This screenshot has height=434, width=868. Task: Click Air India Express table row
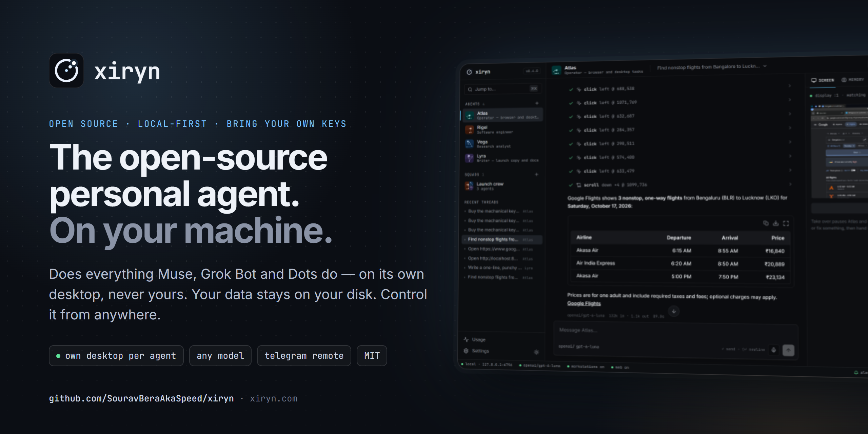click(x=680, y=263)
